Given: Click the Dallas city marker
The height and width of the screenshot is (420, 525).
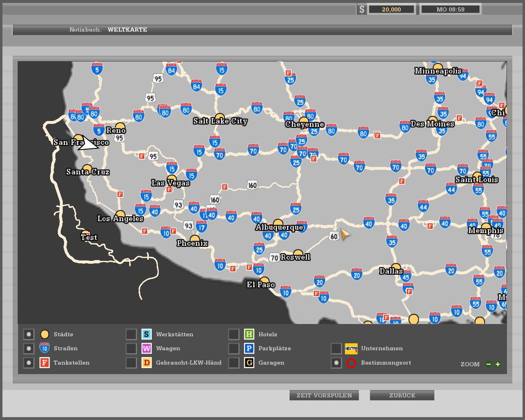Looking at the screenshot, I should (395, 267).
